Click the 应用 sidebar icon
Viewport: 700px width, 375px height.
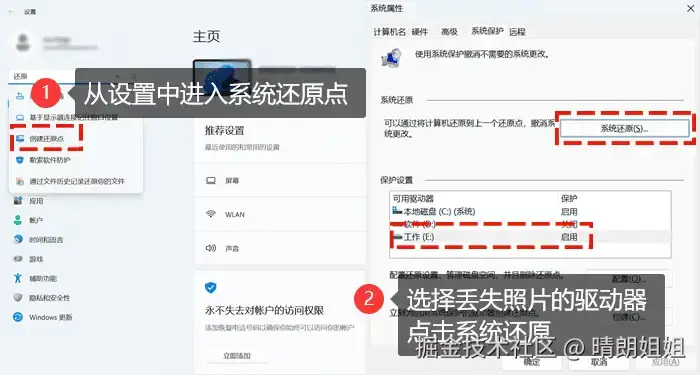[18, 201]
